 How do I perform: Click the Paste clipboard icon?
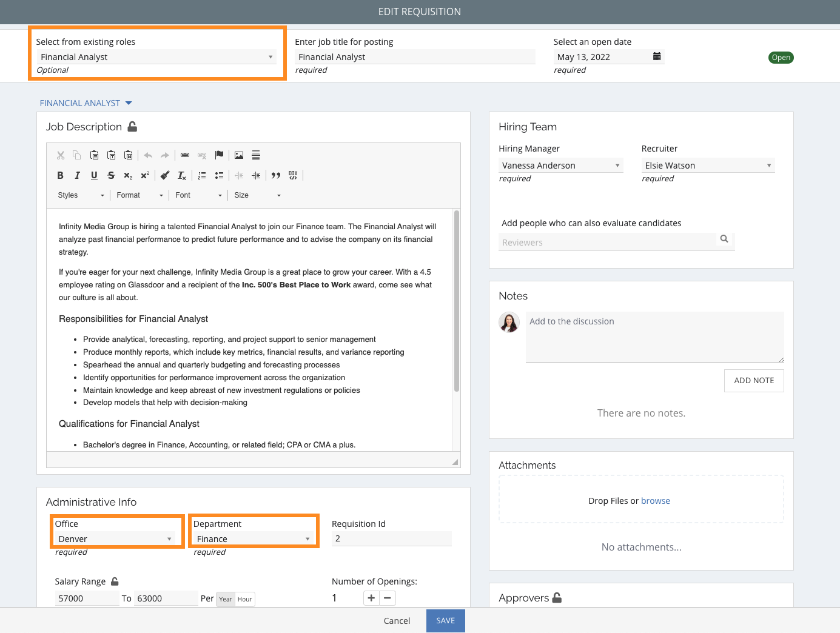(x=94, y=155)
